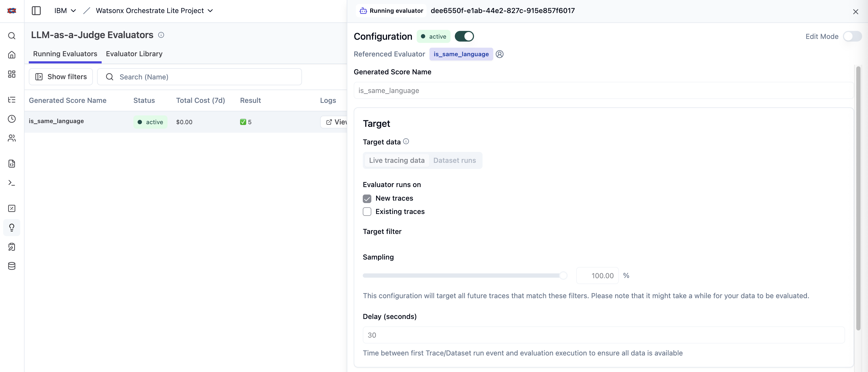Open search from the sidebar magnifier icon

(x=12, y=36)
